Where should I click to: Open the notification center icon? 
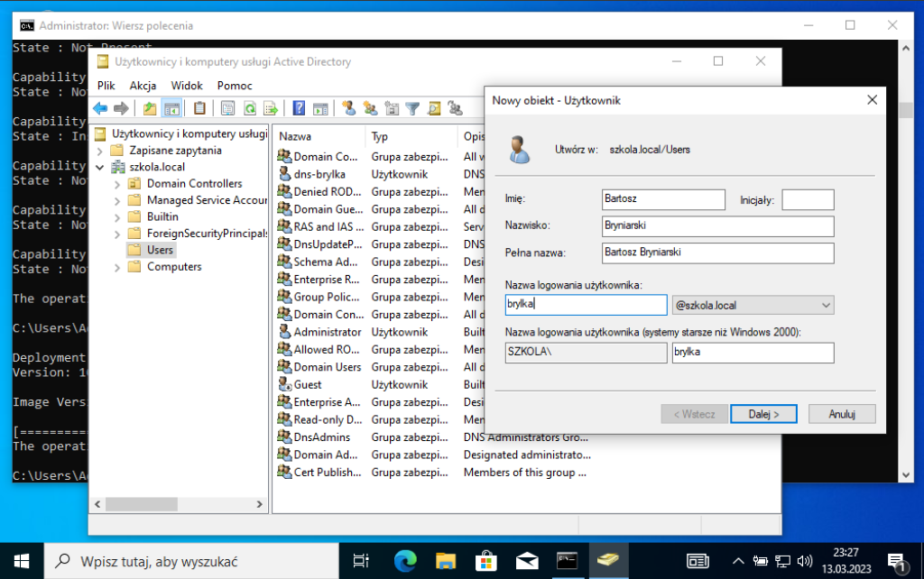tap(896, 562)
